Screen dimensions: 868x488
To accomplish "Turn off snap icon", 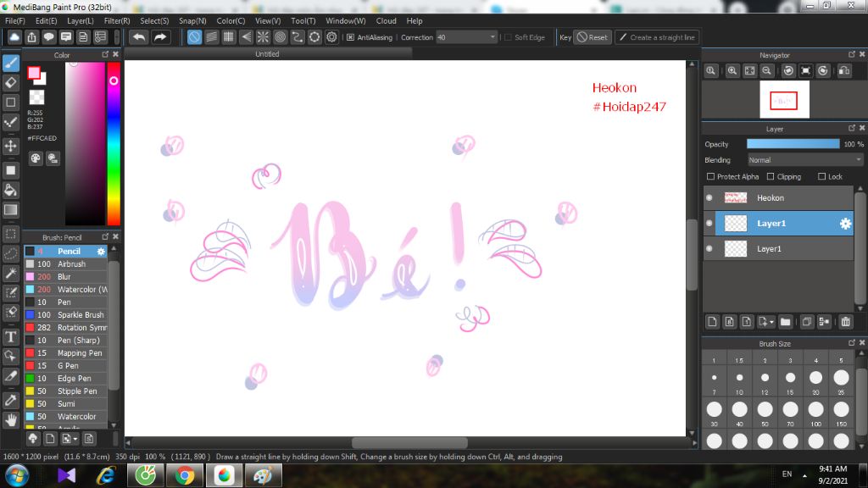I will [194, 37].
